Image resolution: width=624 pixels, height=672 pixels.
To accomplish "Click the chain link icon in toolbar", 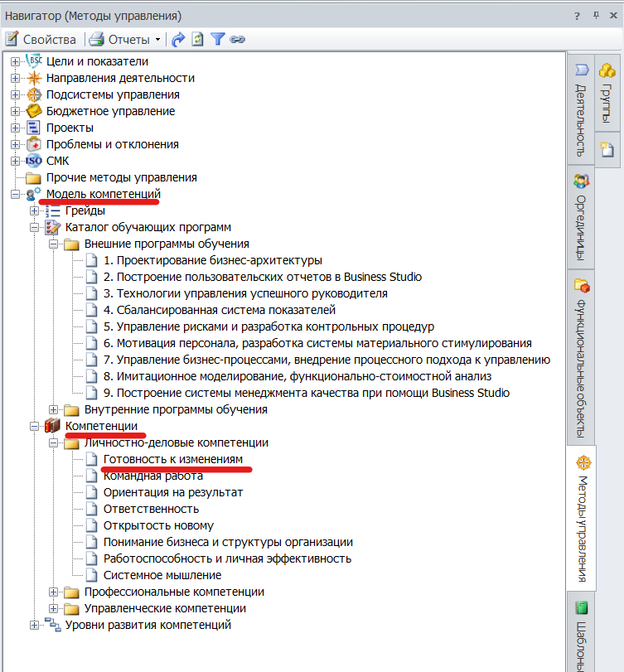I will click(238, 39).
